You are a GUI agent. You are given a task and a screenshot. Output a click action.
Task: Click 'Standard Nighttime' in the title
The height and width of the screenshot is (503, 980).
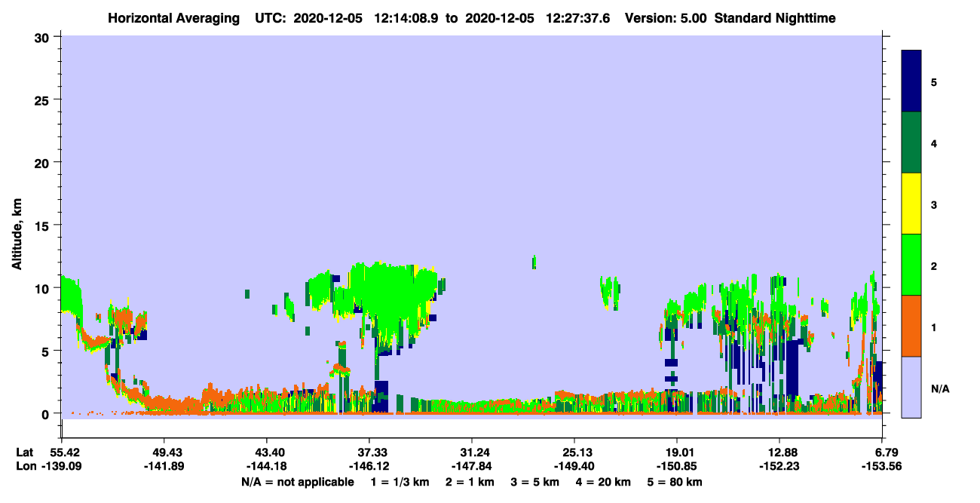pos(775,18)
